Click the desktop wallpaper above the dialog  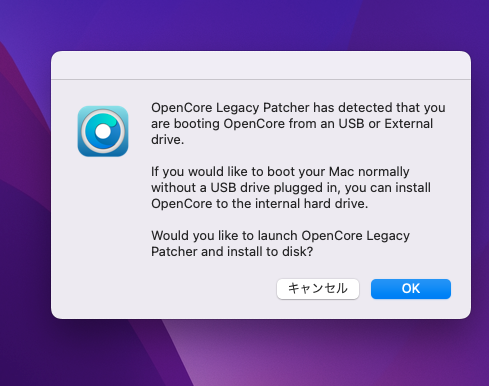[244, 25]
